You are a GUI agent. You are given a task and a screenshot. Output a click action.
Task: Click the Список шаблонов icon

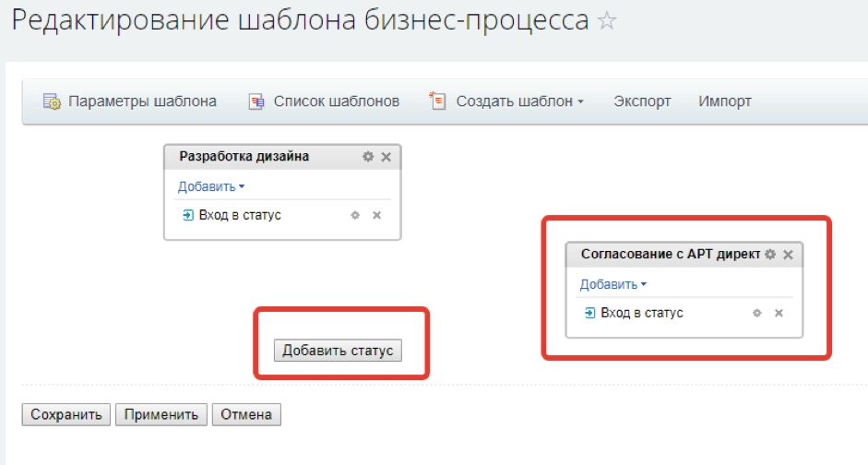click(x=256, y=101)
